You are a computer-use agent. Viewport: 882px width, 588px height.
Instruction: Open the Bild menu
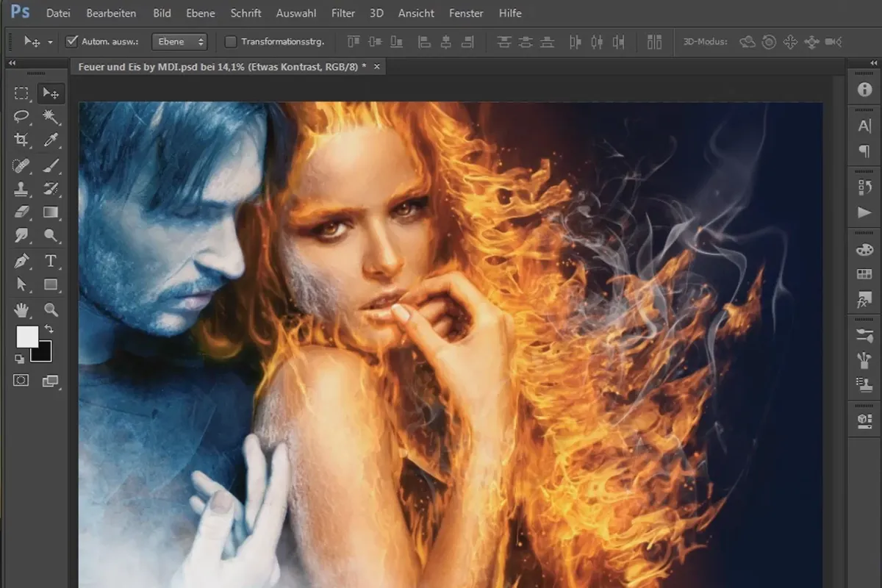pyautogui.click(x=162, y=13)
